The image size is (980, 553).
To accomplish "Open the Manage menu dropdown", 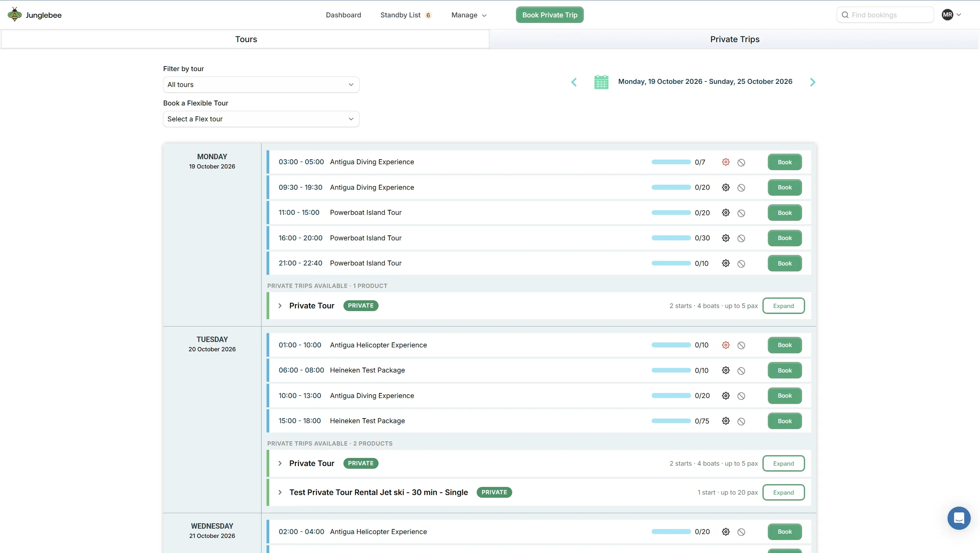I will [x=469, y=15].
